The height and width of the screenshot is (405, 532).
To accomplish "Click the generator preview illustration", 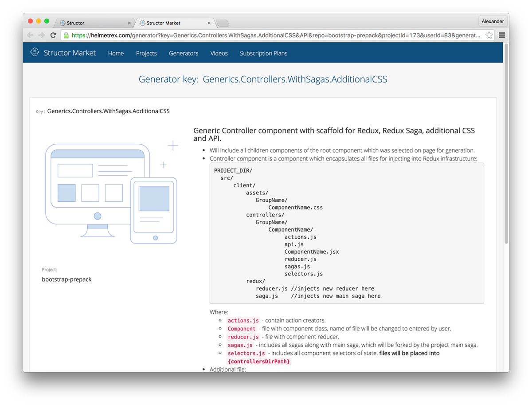I will pos(111,192).
